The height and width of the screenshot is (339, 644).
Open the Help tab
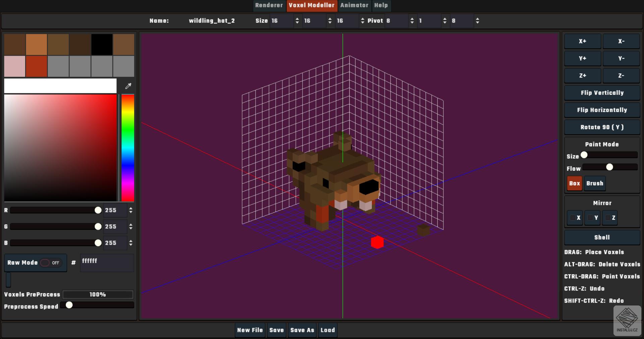[x=381, y=5]
